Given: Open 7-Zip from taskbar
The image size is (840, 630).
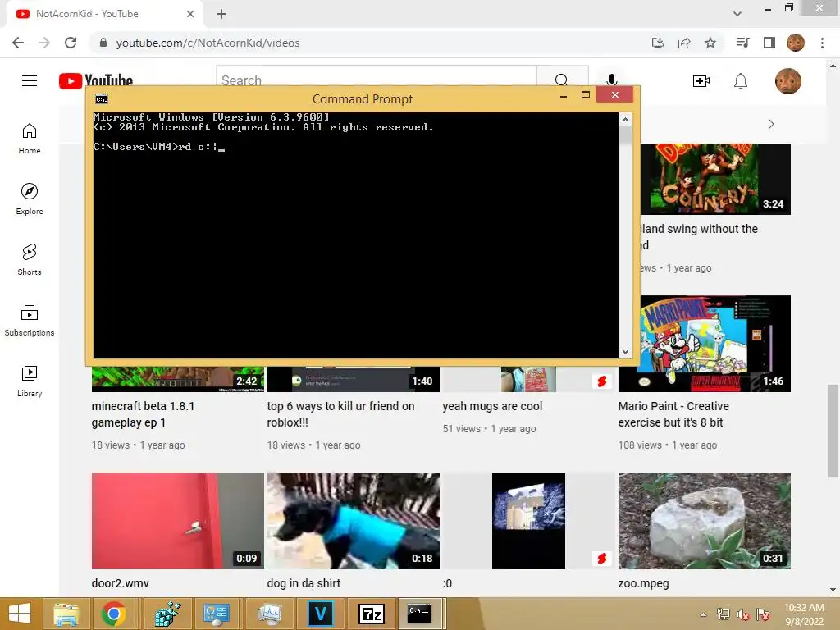Looking at the screenshot, I should click(x=372, y=614).
